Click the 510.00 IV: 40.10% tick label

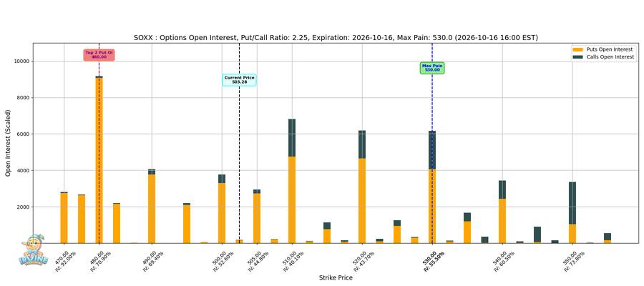[x=293, y=260]
